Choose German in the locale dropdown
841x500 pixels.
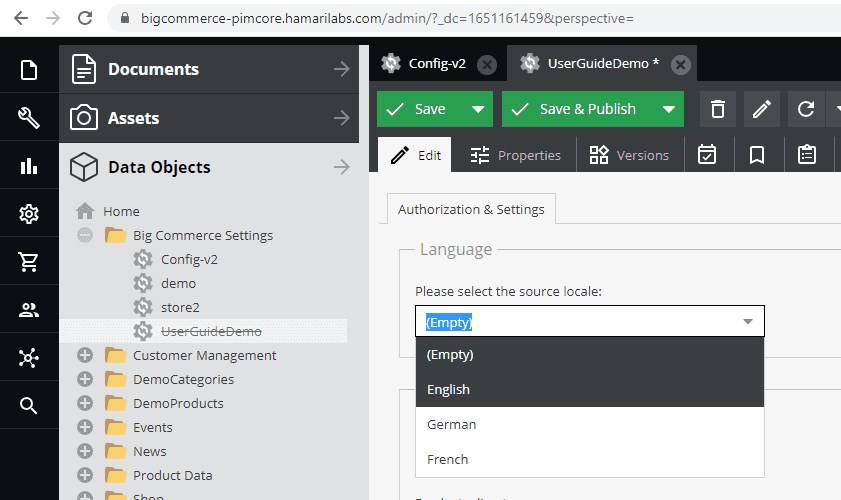pos(451,425)
